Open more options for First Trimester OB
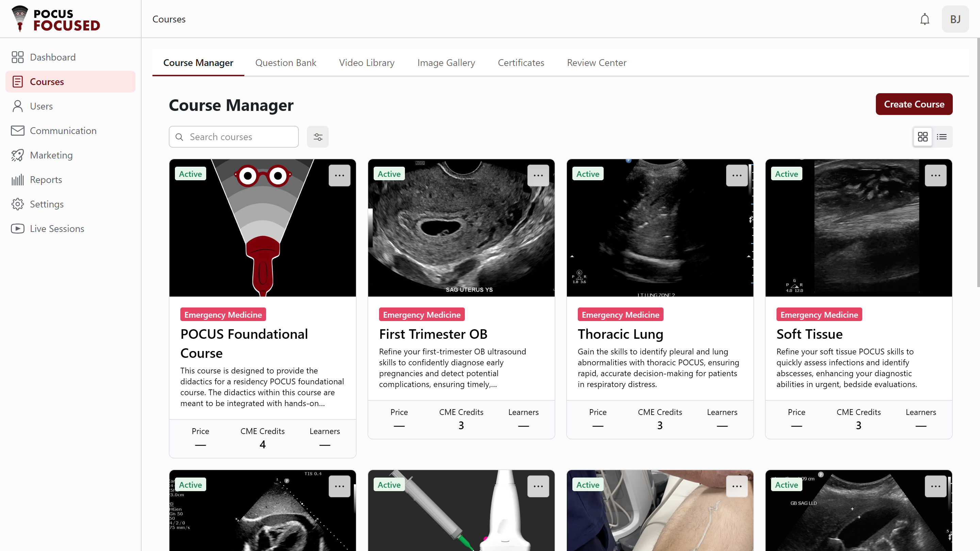 click(x=538, y=175)
